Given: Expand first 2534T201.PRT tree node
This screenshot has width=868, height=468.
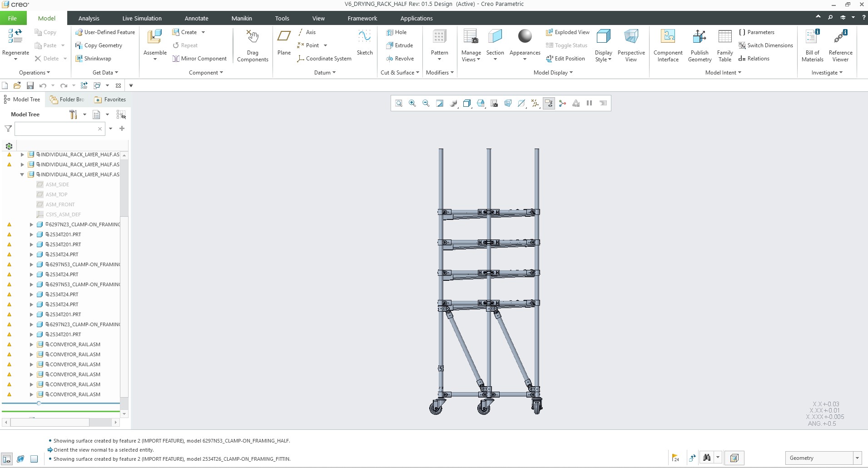Looking at the screenshot, I should (x=31, y=234).
